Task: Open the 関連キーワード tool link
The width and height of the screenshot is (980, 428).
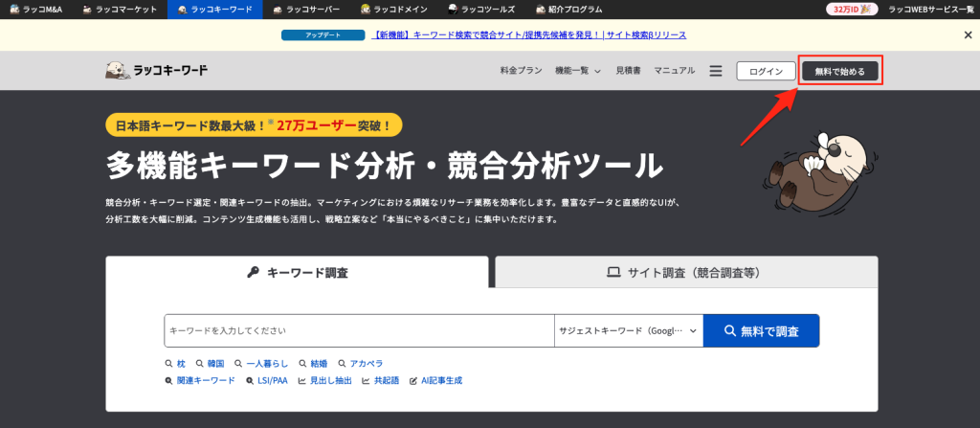Action: click(x=200, y=380)
